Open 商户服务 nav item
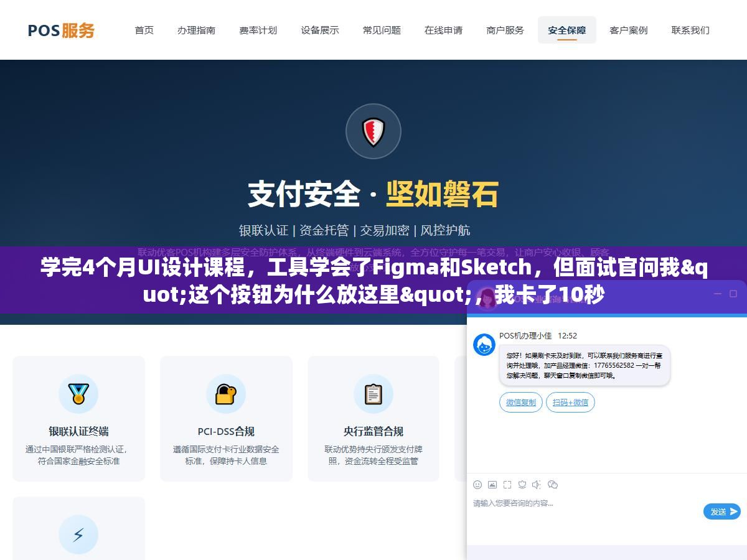 point(505,30)
